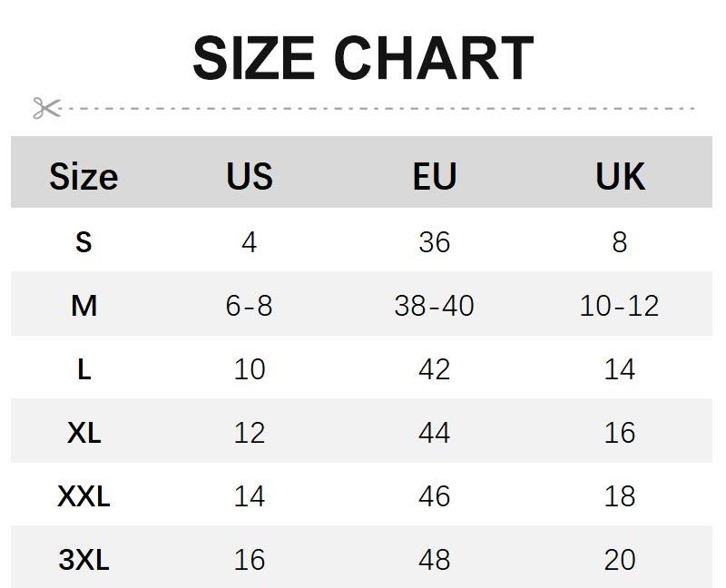Click the 3XL size row label

tap(83, 560)
